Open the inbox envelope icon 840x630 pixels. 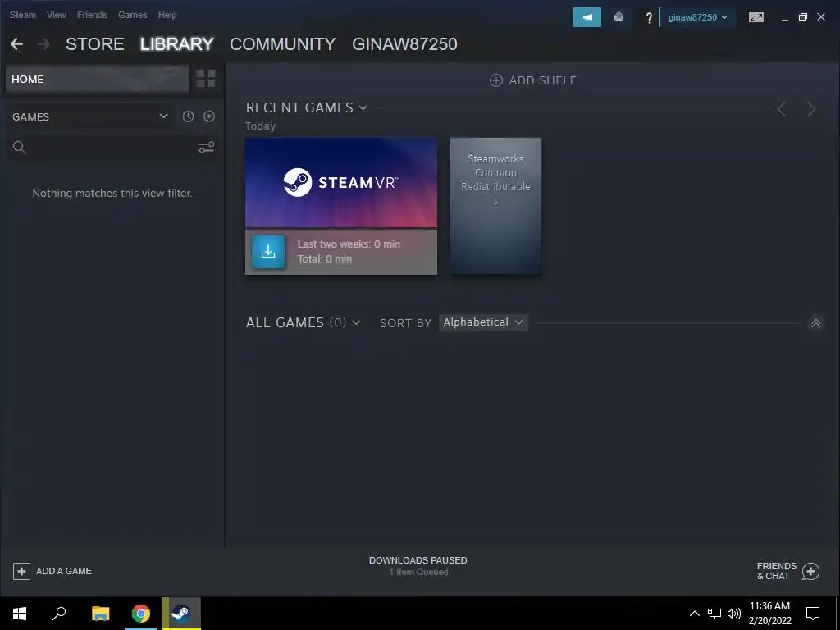(619, 17)
